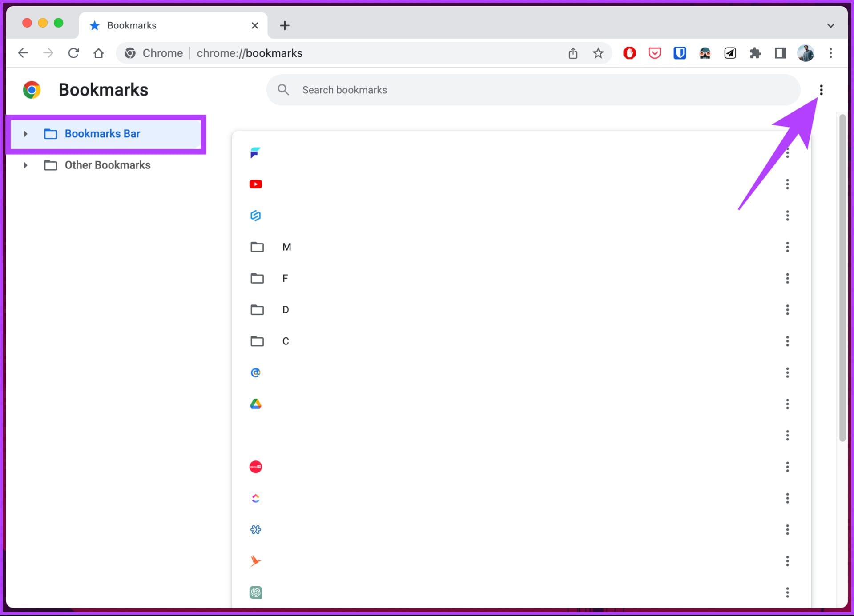The image size is (854, 616).
Task: Expand the Other Bookmarks tree arrow
Action: point(25,165)
